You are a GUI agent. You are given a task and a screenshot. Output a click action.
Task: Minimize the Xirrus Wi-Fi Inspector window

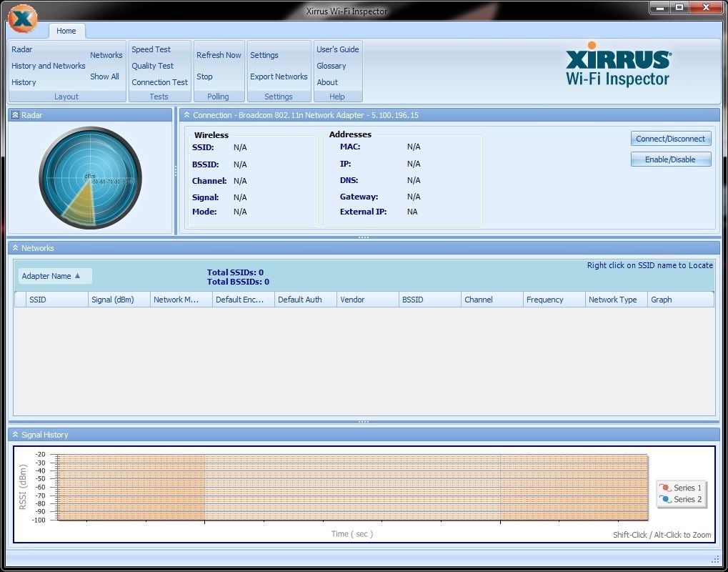click(660, 8)
